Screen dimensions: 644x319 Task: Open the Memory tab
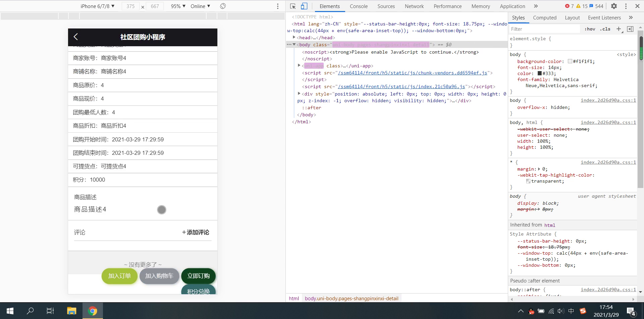tap(481, 6)
